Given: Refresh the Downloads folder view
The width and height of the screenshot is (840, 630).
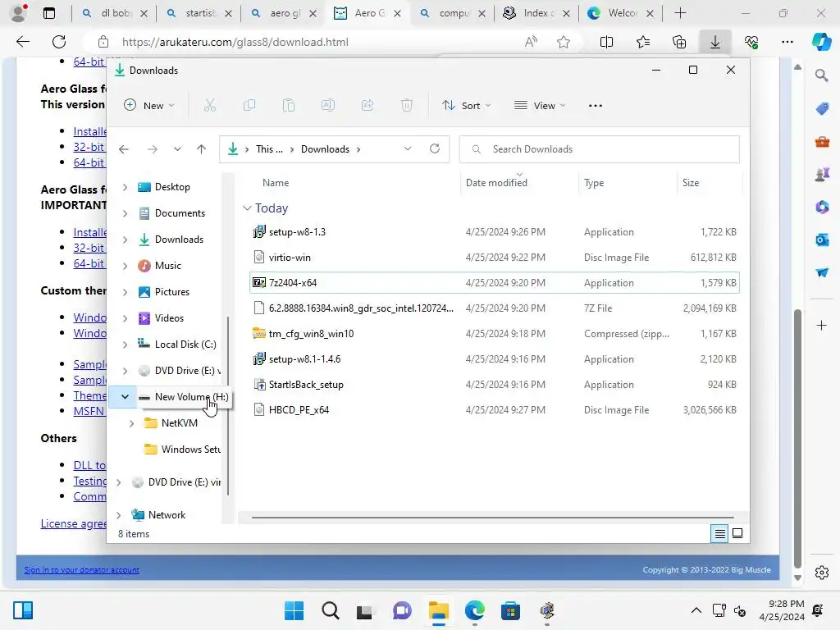Looking at the screenshot, I should pos(435,149).
